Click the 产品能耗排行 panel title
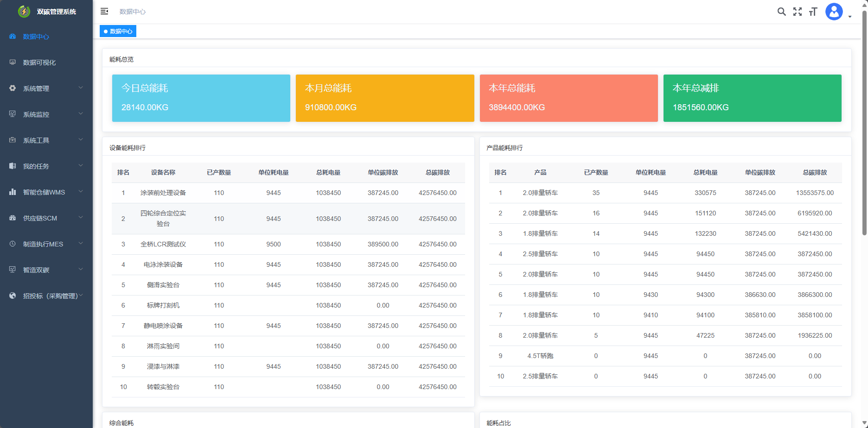Viewport: 868px width, 428px height. (x=504, y=148)
